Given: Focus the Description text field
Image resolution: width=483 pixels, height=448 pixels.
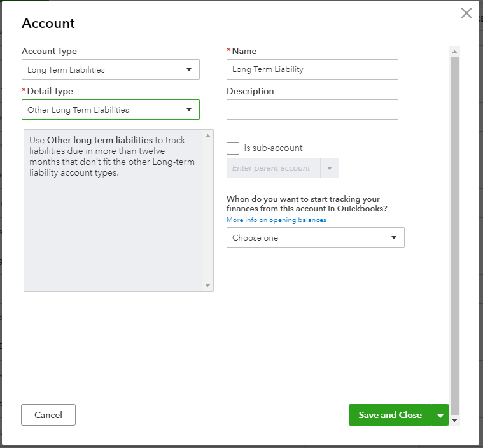Looking at the screenshot, I should (312, 109).
